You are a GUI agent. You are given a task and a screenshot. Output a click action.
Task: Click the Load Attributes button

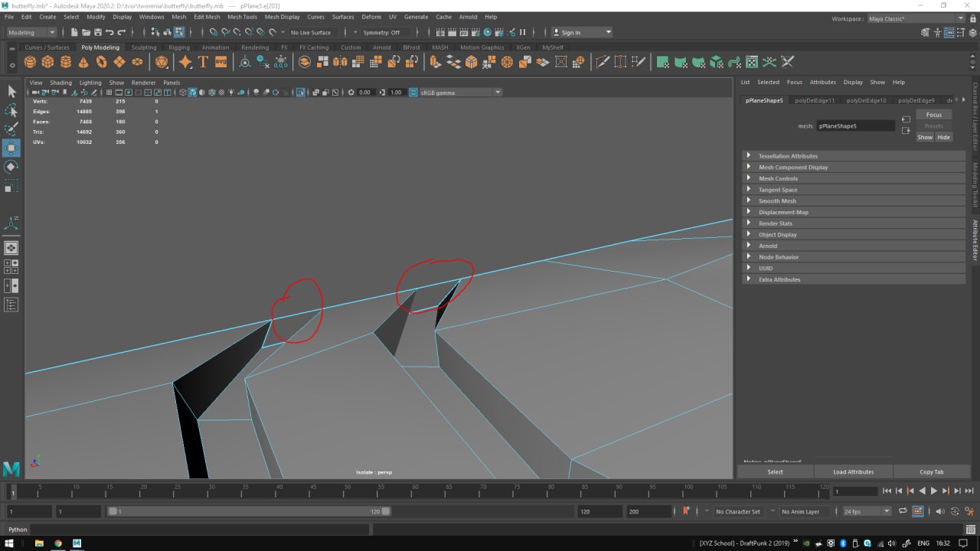(x=853, y=471)
